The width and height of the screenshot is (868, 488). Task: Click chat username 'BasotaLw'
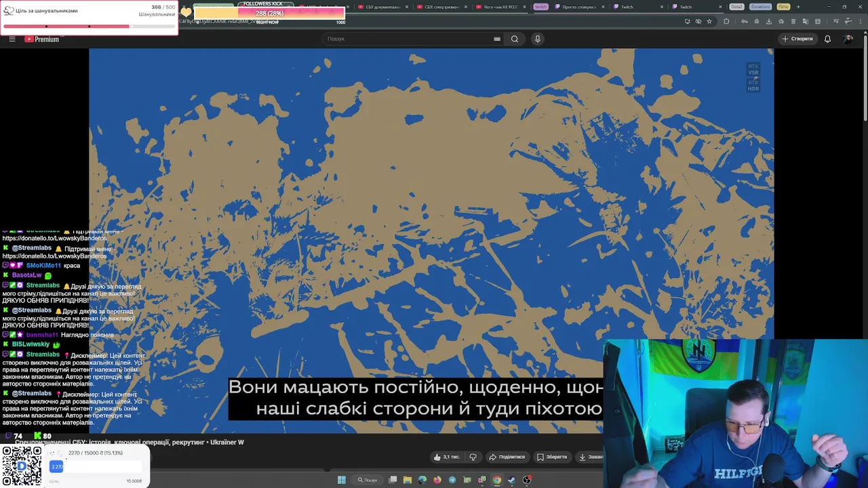(26, 275)
